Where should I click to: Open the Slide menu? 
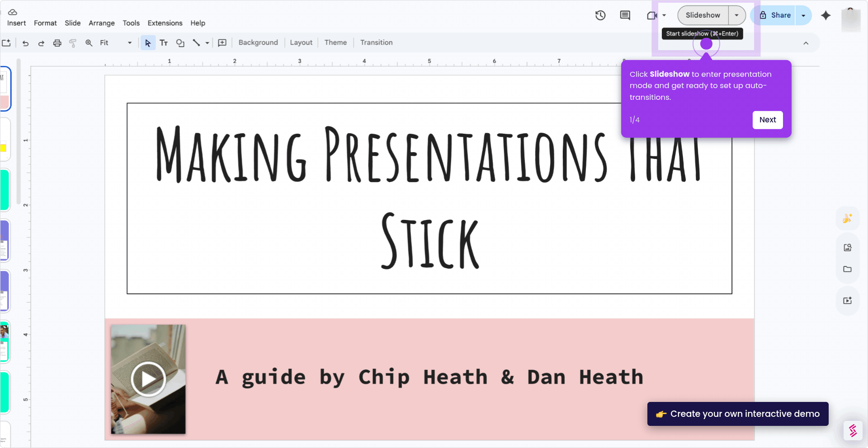(x=72, y=23)
